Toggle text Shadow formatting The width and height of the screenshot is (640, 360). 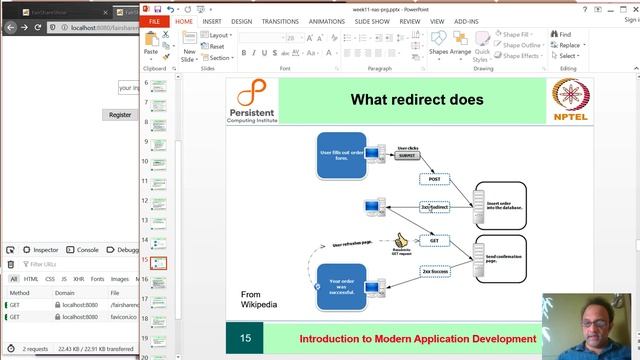tap(275, 53)
